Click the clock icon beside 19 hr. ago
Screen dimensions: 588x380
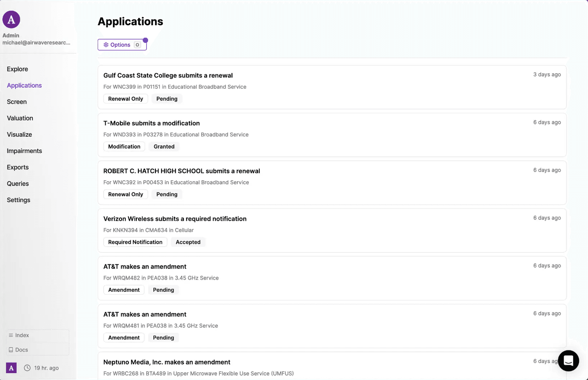27,368
